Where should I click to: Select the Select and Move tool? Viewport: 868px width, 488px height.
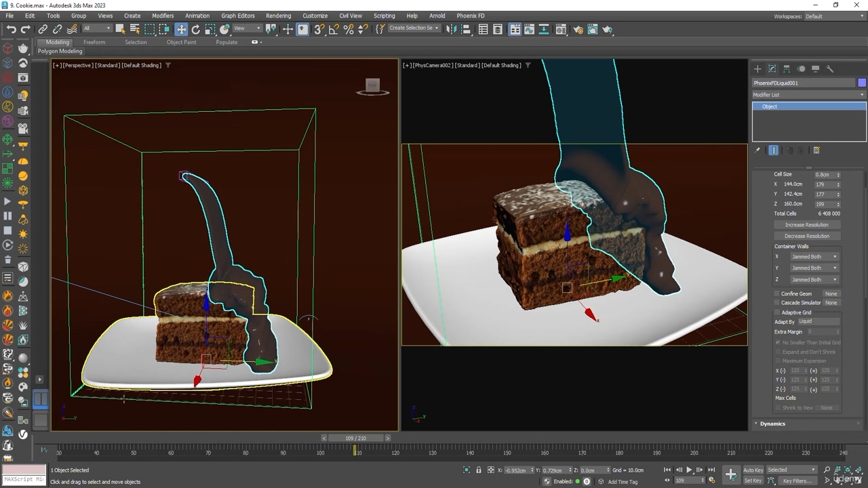click(181, 28)
